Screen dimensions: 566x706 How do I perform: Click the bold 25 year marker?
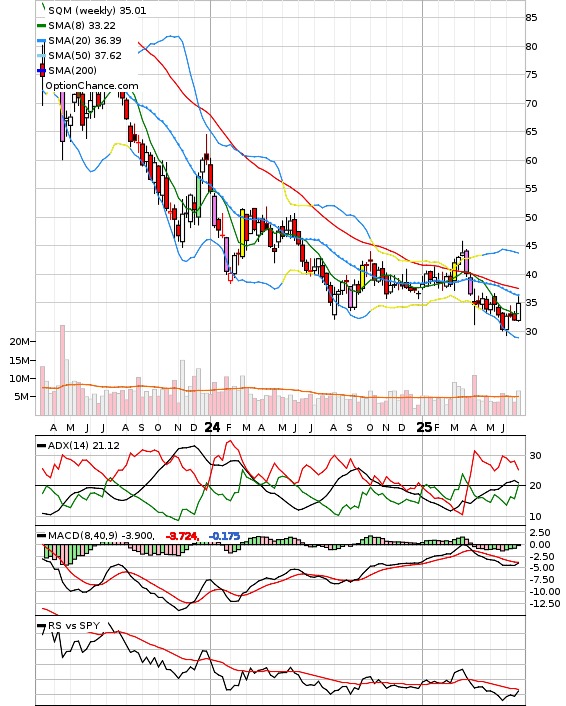(424, 427)
